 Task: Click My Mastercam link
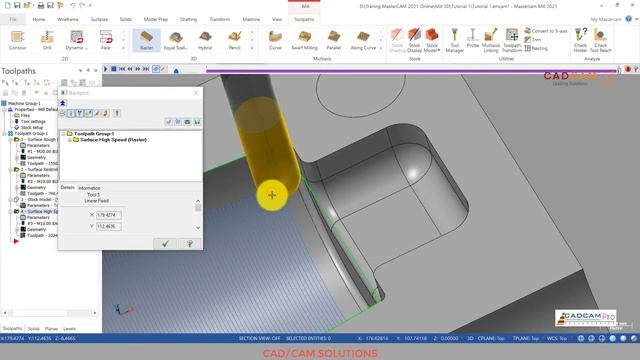pos(606,19)
